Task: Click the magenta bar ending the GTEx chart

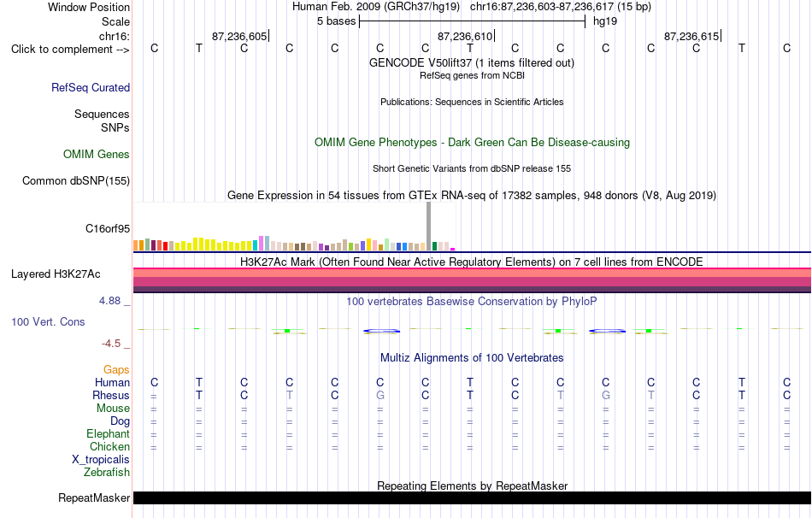Action: (x=453, y=249)
